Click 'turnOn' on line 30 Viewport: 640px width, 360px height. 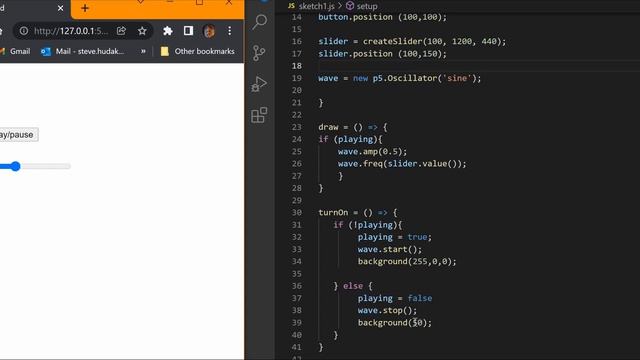tap(333, 213)
